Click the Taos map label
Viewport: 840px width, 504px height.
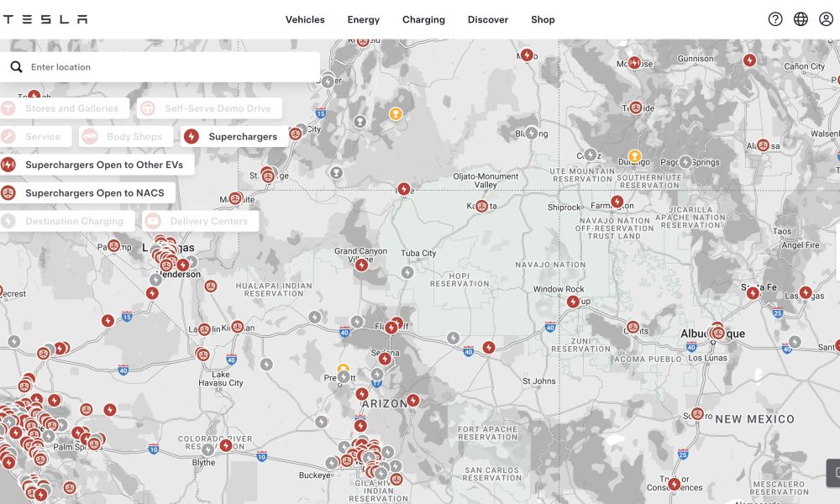click(x=782, y=231)
